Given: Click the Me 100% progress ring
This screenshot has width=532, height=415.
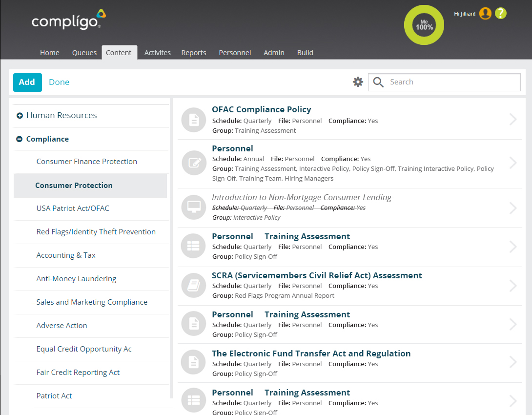Looking at the screenshot, I should 424,25.
